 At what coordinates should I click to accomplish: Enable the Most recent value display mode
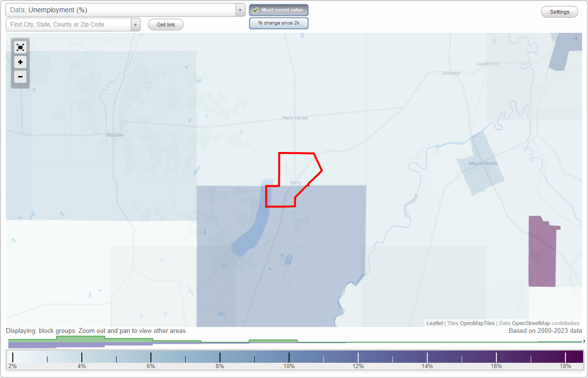[278, 9]
